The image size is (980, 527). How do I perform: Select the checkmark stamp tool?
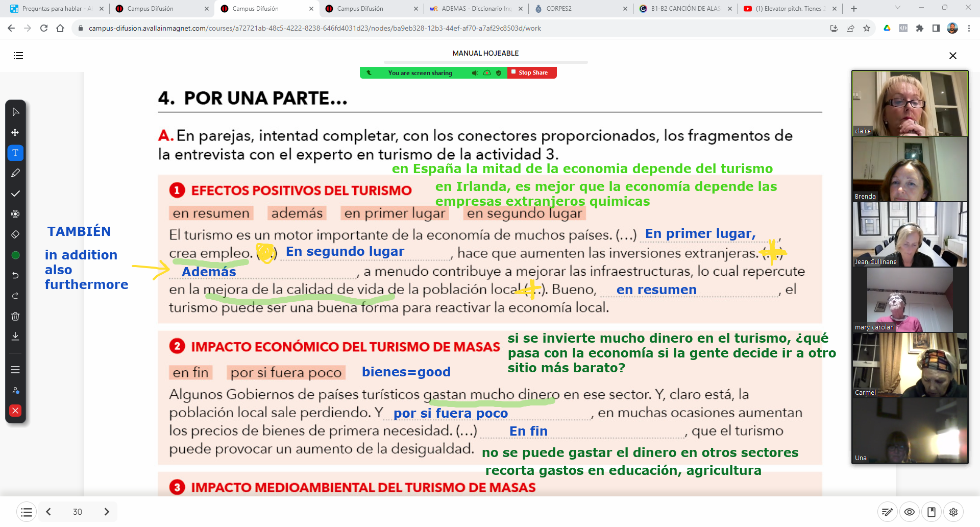coord(15,194)
